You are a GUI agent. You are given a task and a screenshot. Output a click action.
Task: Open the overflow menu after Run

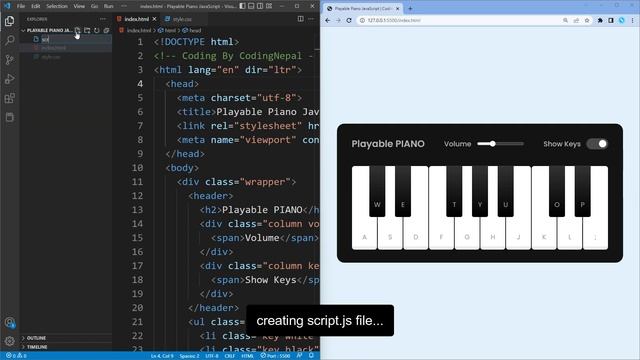pos(124,6)
